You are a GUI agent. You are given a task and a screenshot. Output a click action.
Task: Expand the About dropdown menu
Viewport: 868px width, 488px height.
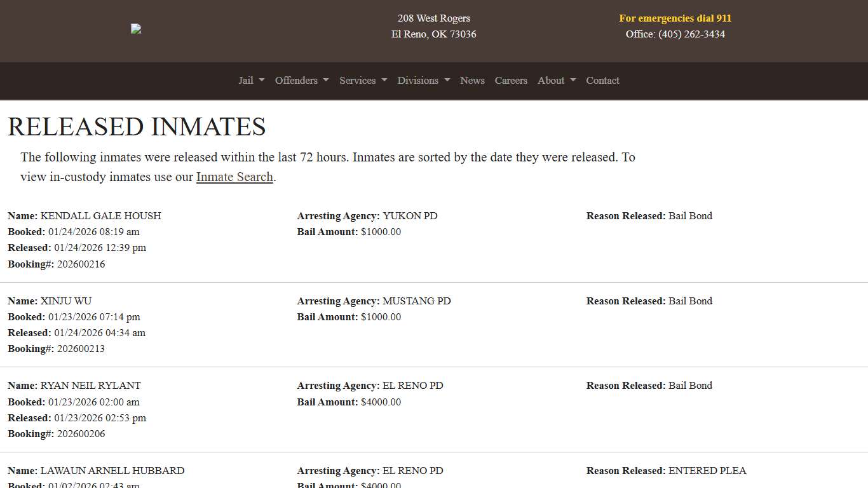(556, 81)
